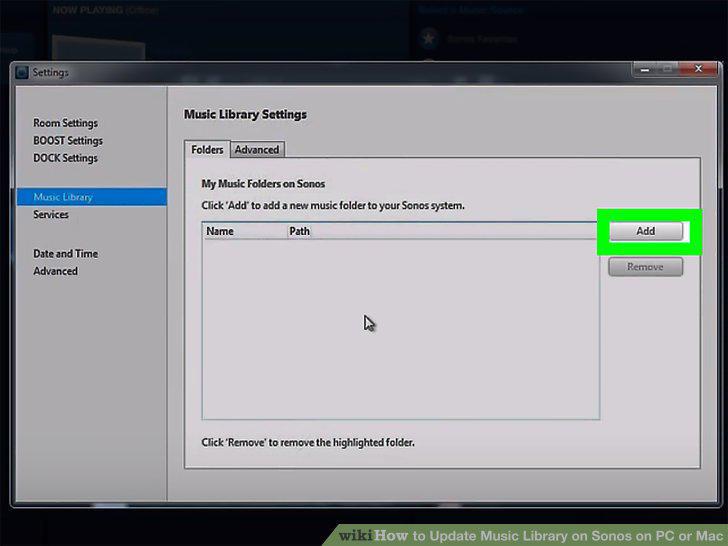Open Room Settings in the sidebar
This screenshot has width=728, height=546.
(x=65, y=123)
